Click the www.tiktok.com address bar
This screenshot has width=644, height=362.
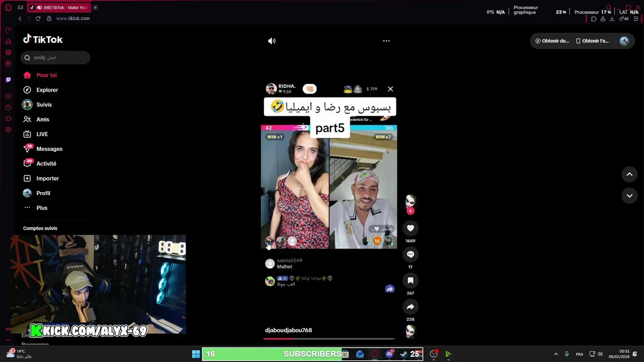73,19
